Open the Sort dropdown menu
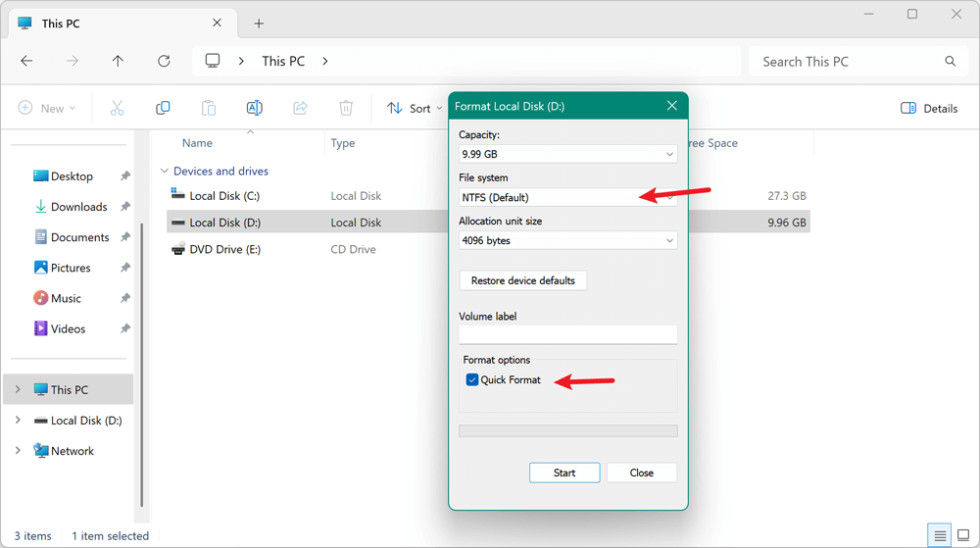 [x=414, y=108]
